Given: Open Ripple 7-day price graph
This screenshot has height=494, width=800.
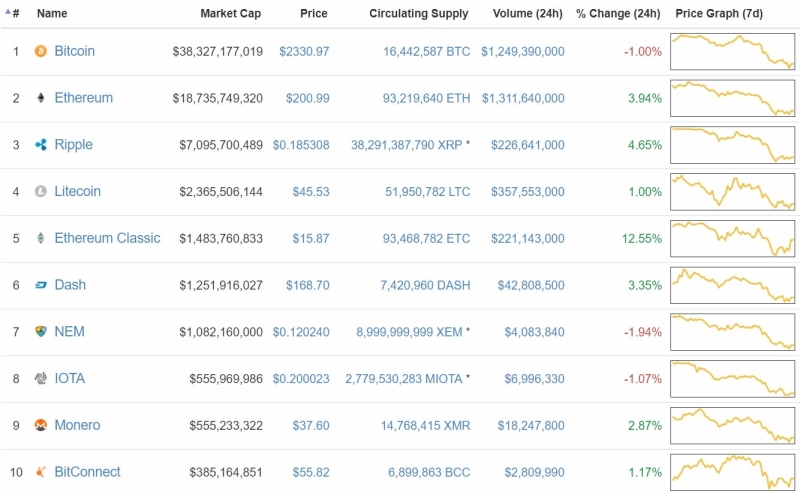Looking at the screenshot, I should point(733,145).
